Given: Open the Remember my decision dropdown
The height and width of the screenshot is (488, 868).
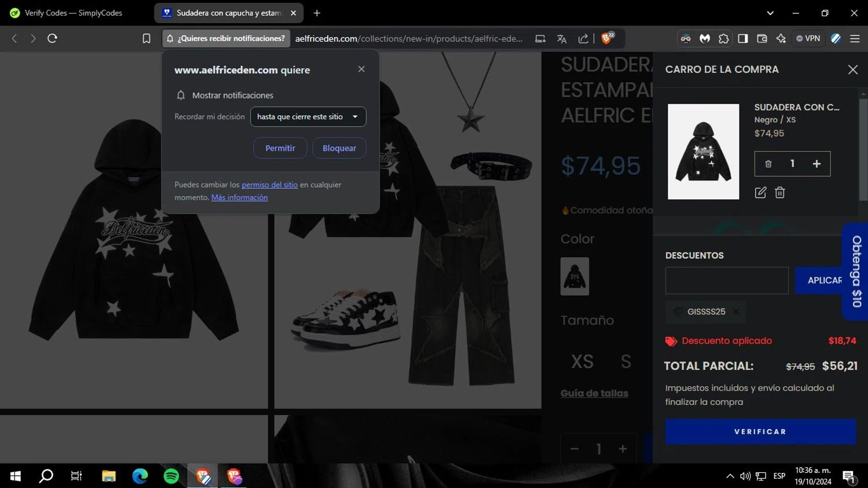Looking at the screenshot, I should [x=308, y=117].
